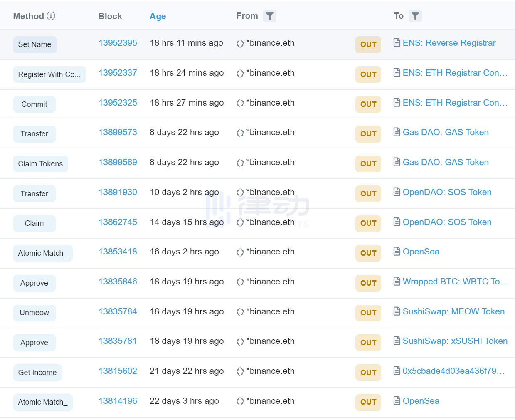View block 13899573 details
The height and width of the screenshot is (420, 515).
click(x=118, y=132)
